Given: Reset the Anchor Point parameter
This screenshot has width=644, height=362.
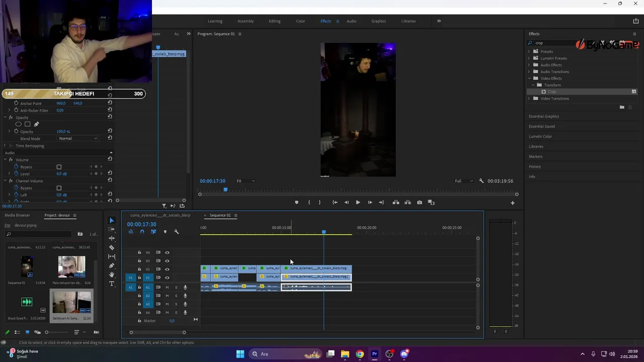Looking at the screenshot, I should [x=110, y=103].
